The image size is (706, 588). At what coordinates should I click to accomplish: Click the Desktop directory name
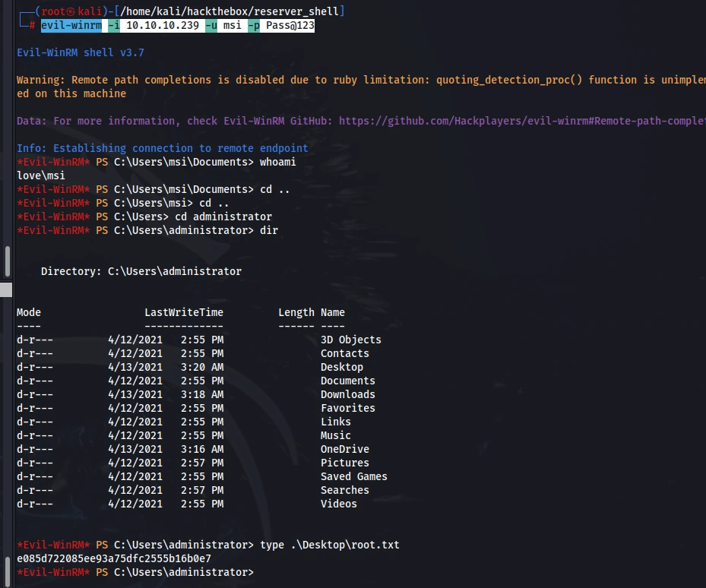coord(342,367)
